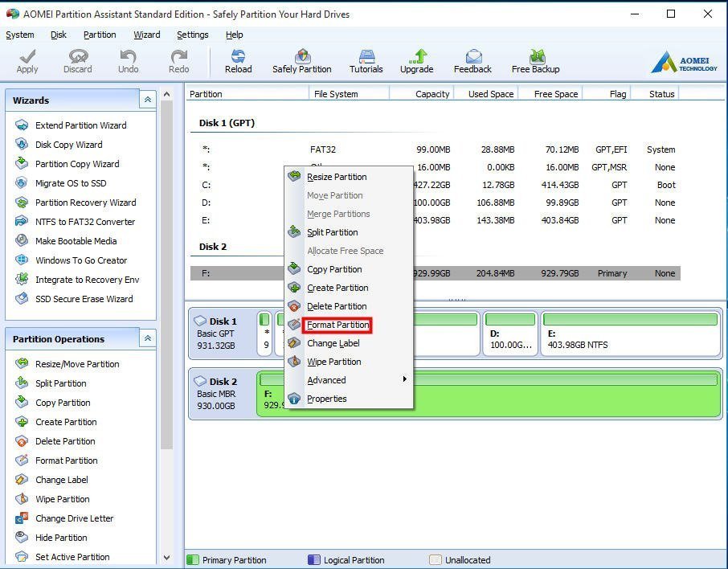Select the C: partition row
The height and width of the screenshot is (569, 728).
435,185
